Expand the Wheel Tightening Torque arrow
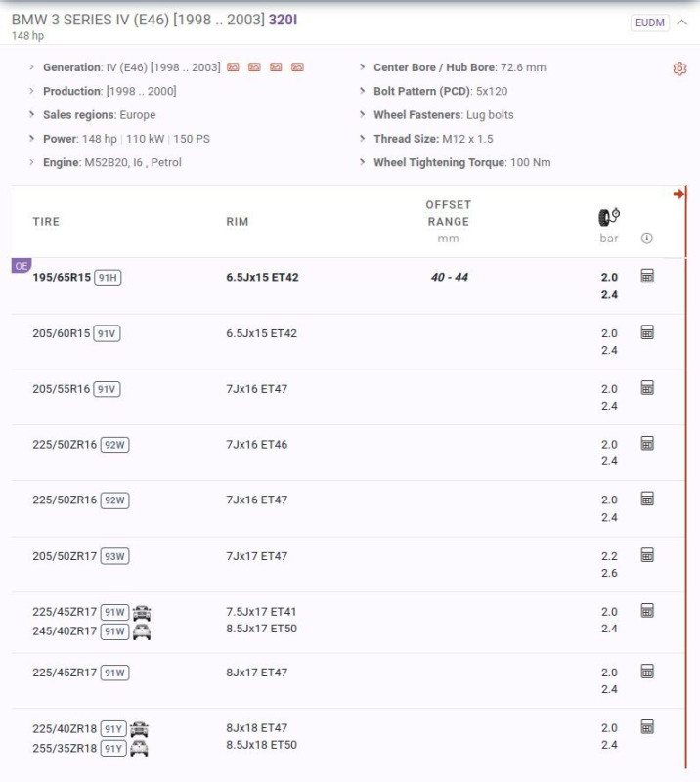 click(x=363, y=162)
